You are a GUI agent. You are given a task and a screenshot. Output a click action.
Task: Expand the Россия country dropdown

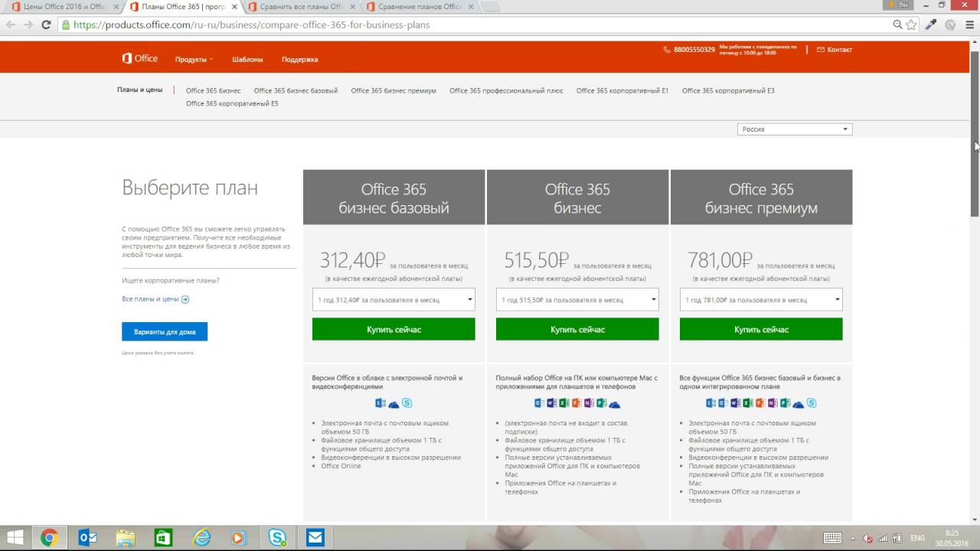pos(795,129)
